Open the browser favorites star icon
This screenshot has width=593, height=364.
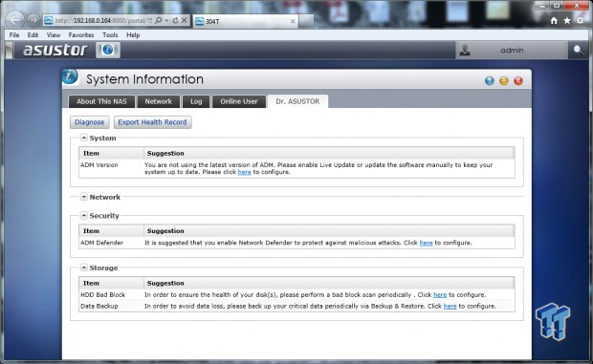567,21
